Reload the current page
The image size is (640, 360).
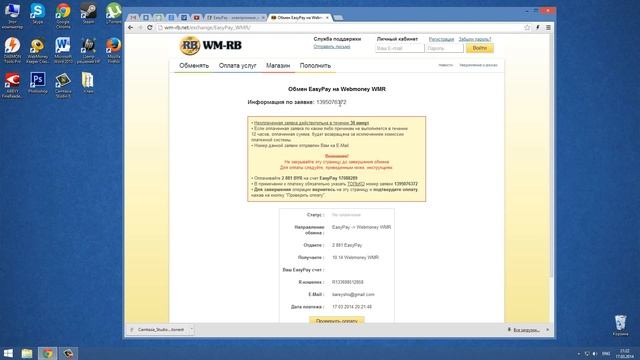pyautogui.click(x=150, y=27)
